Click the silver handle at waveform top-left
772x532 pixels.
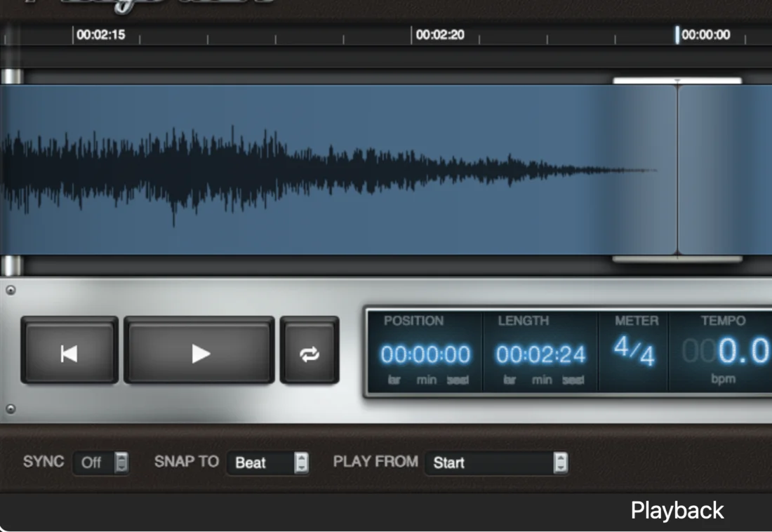(x=12, y=77)
